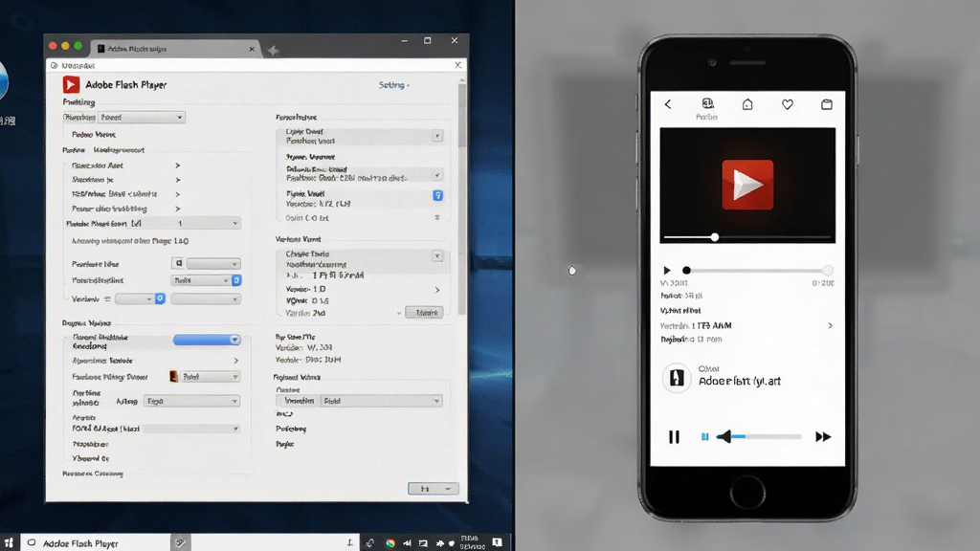Expand the chevron row below the blue switch
The width and height of the screenshot is (980, 551).
click(x=235, y=361)
